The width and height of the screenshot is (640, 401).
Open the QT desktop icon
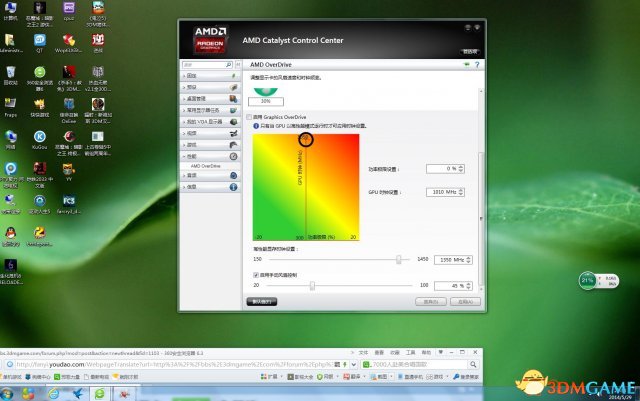tap(40, 43)
